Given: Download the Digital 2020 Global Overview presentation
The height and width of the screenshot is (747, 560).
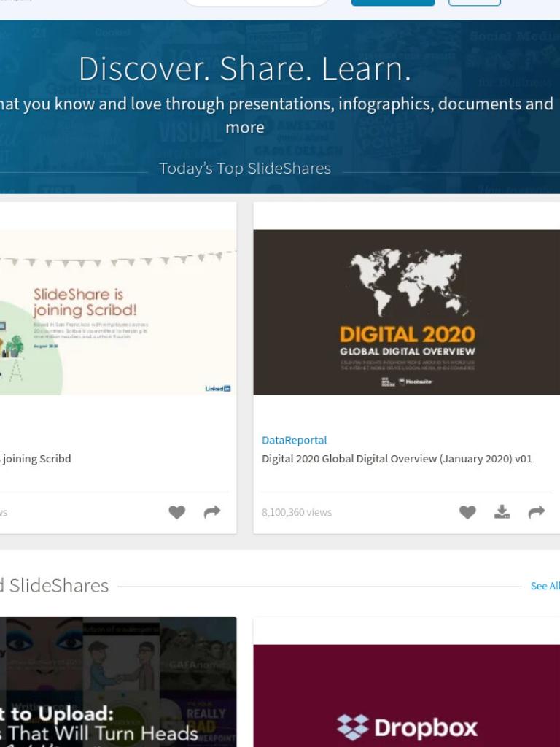Looking at the screenshot, I should click(502, 511).
